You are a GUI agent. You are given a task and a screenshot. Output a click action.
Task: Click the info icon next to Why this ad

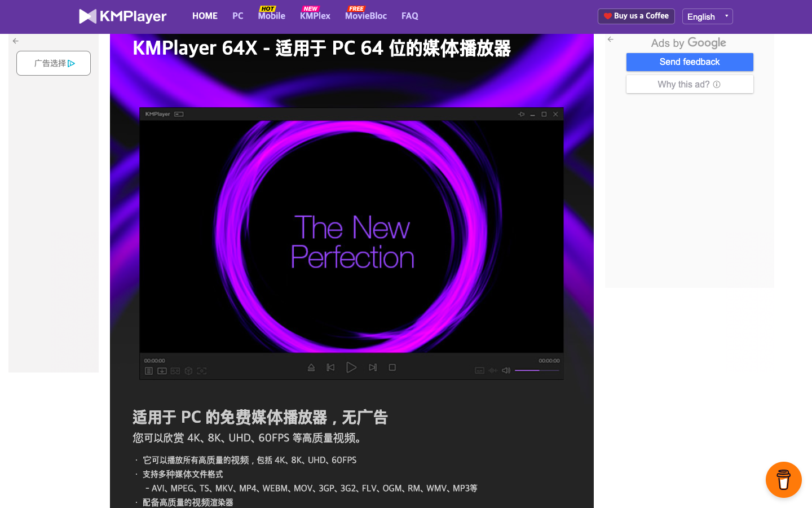coord(717,85)
